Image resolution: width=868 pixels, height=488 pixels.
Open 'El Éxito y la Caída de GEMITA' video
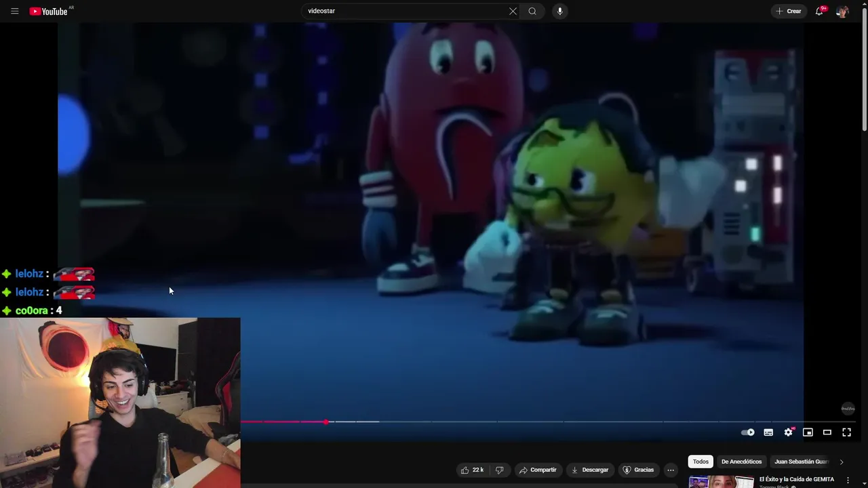point(797,479)
